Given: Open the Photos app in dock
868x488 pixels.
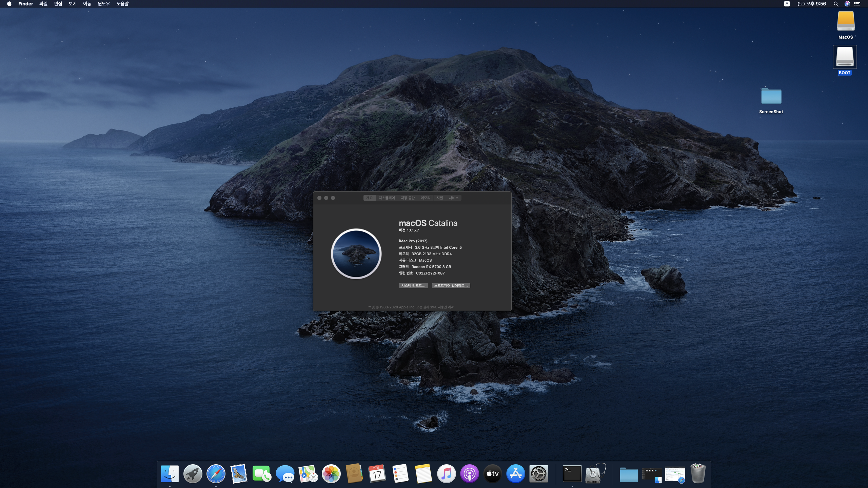Looking at the screenshot, I should 331,473.
